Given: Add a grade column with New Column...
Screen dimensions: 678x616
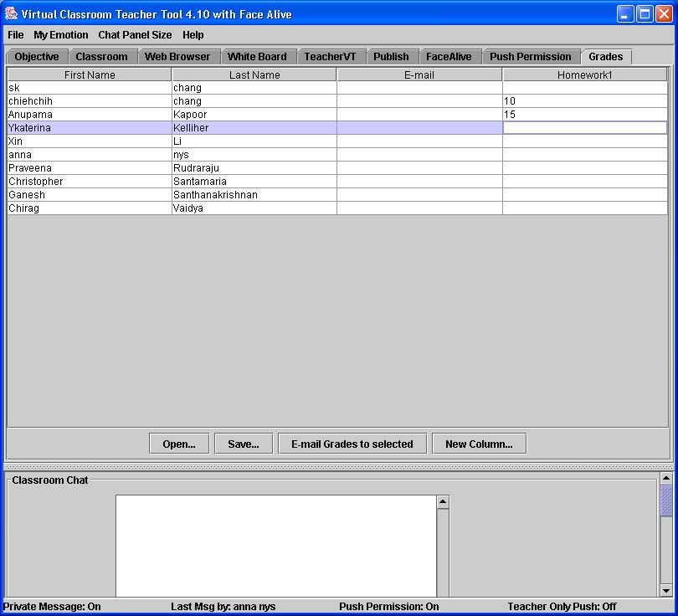Looking at the screenshot, I should (x=479, y=444).
